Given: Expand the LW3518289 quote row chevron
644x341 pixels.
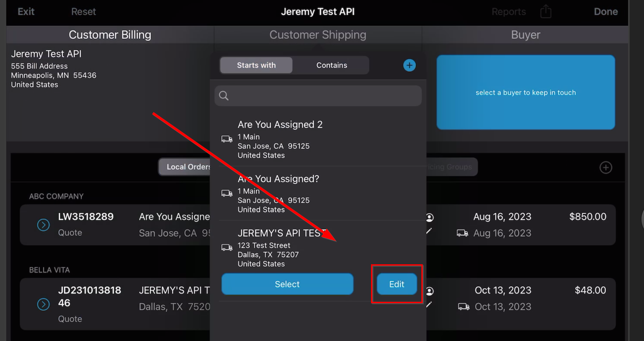Looking at the screenshot, I should pyautogui.click(x=43, y=225).
